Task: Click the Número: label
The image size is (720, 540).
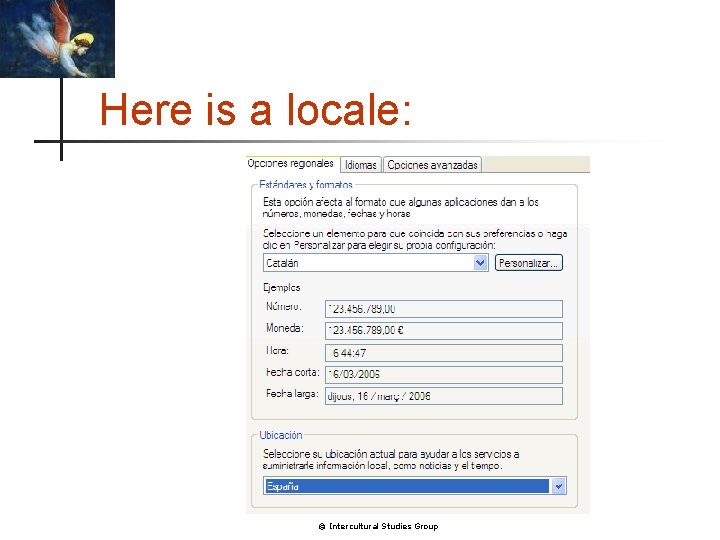Action: [283, 306]
